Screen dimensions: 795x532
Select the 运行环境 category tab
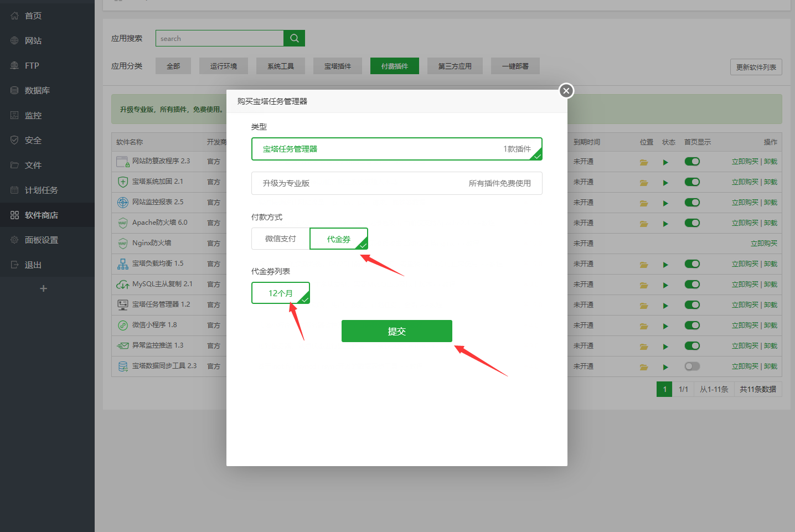click(224, 66)
